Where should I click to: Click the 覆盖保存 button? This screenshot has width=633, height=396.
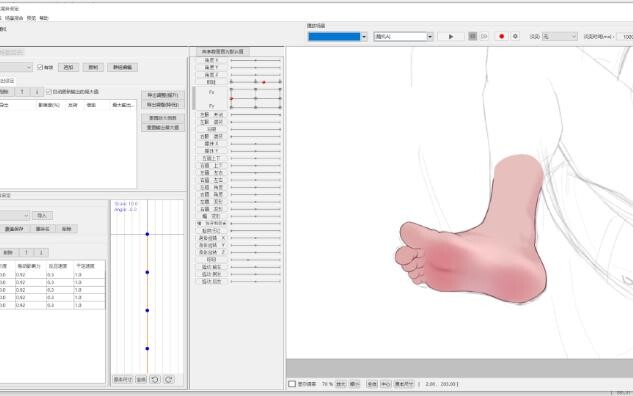pos(15,229)
